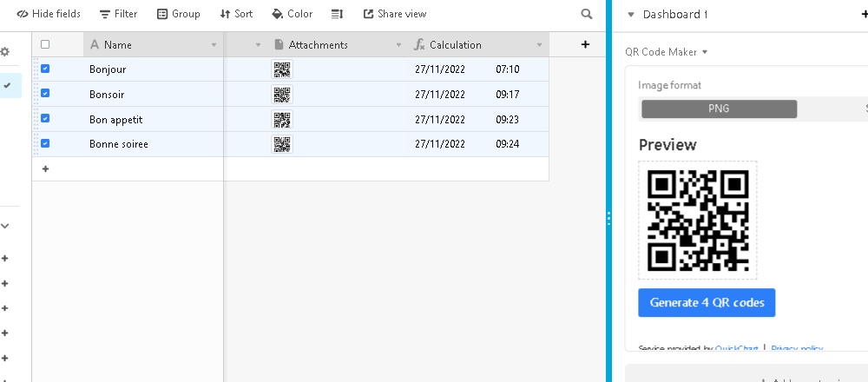Open the Bon appetit QR code attachment thumbnail
The height and width of the screenshot is (382, 868).
point(282,119)
